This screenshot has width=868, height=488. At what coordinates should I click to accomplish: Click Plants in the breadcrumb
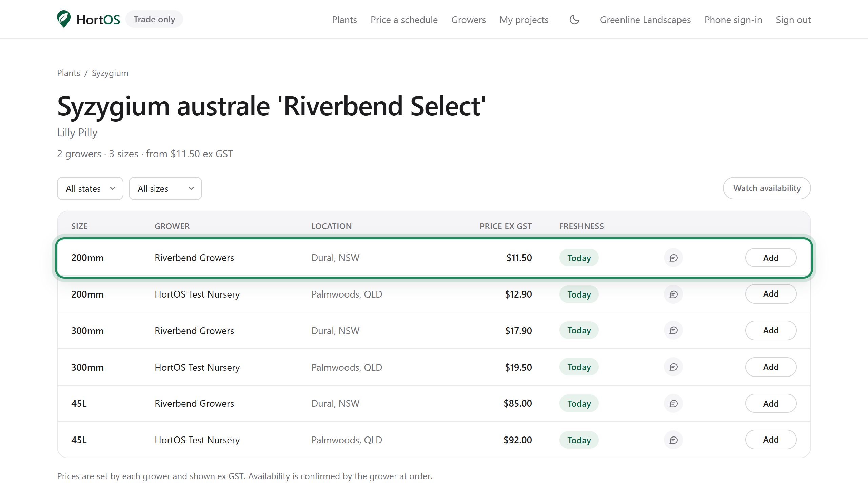pyautogui.click(x=68, y=73)
